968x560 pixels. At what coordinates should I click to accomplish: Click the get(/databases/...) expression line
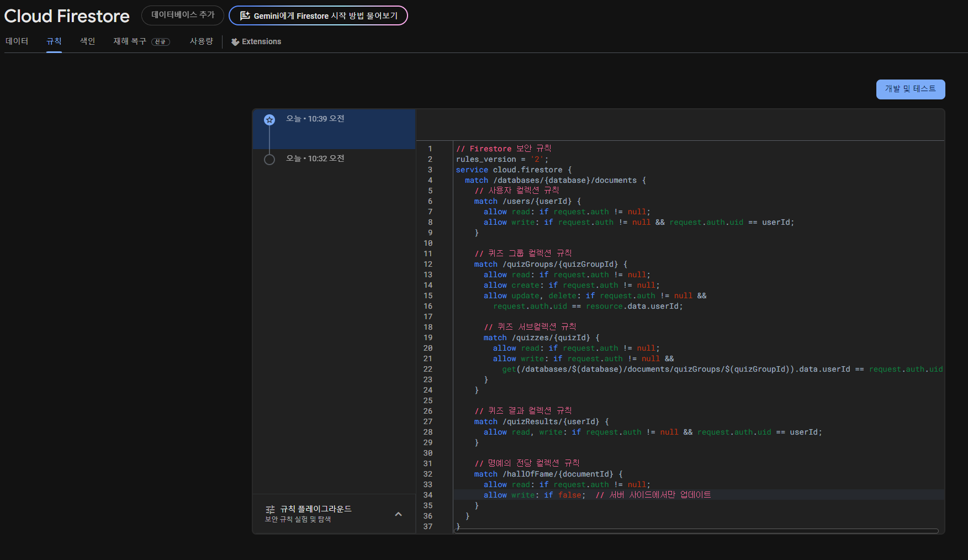coord(722,369)
